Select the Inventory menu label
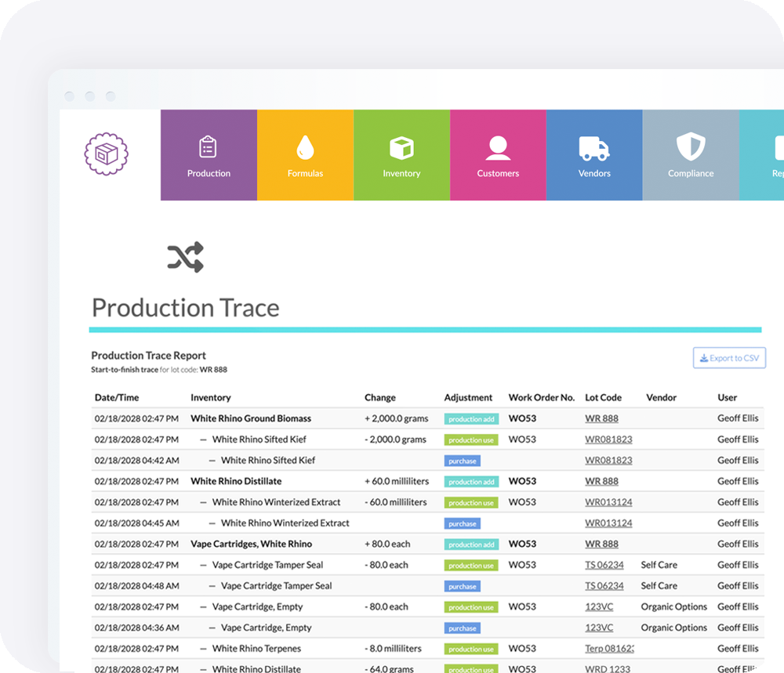Screen dimensions: 784x673 click(x=401, y=173)
